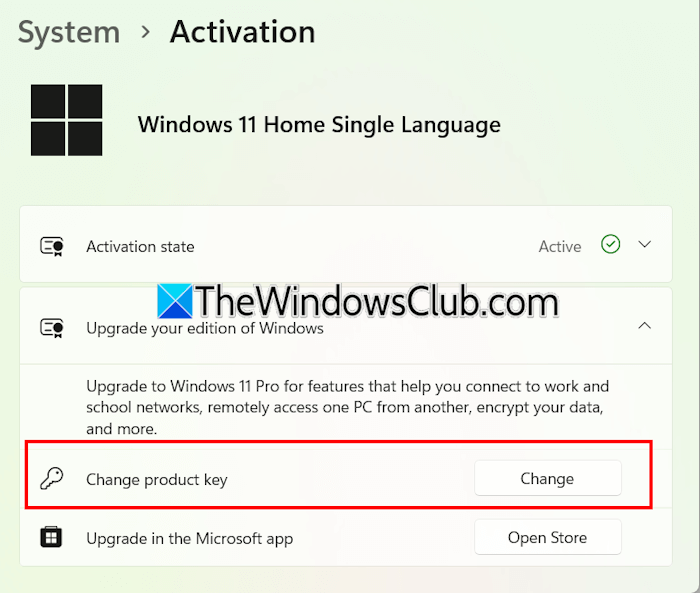700x593 pixels.
Task: Click the Activation state certificate icon
Action: tap(52, 246)
